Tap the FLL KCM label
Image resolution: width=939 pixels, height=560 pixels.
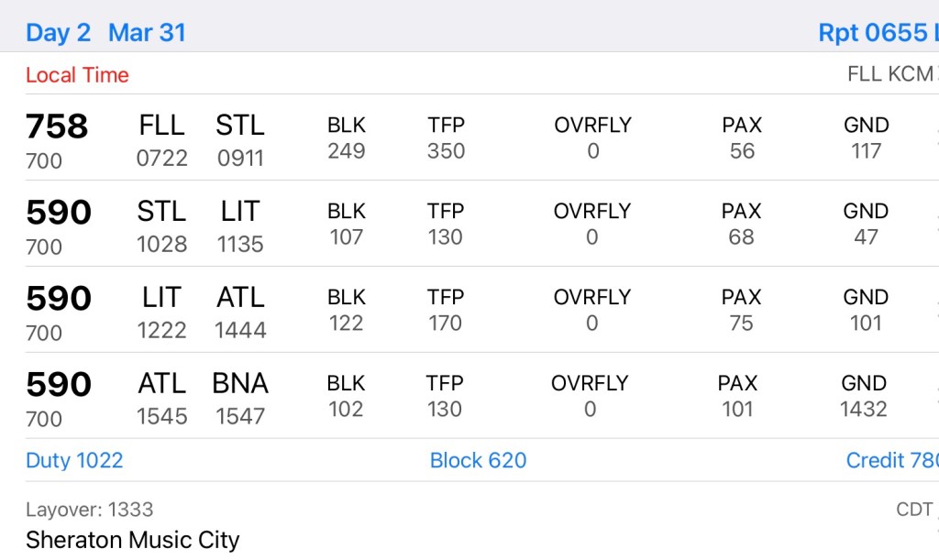[891, 74]
